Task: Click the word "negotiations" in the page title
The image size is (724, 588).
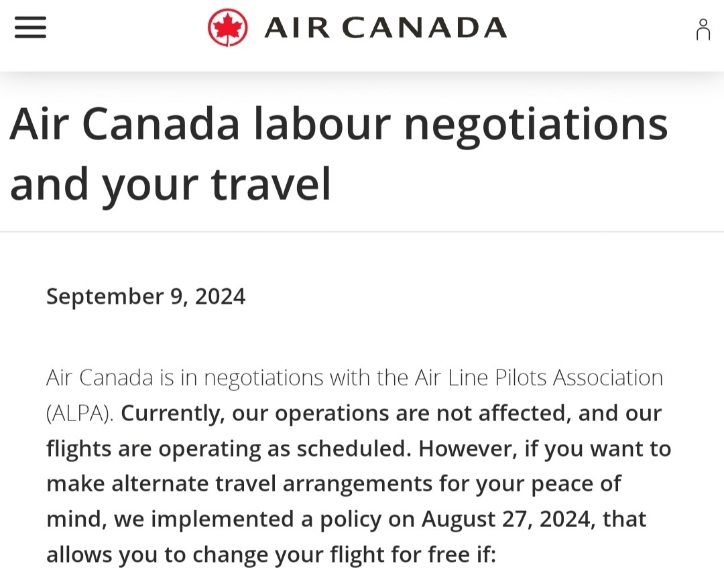Action: pos(536,124)
